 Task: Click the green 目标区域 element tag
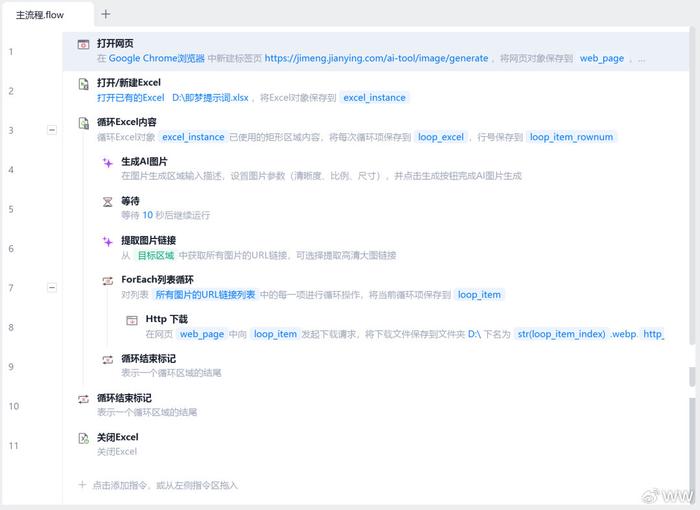(x=155, y=255)
